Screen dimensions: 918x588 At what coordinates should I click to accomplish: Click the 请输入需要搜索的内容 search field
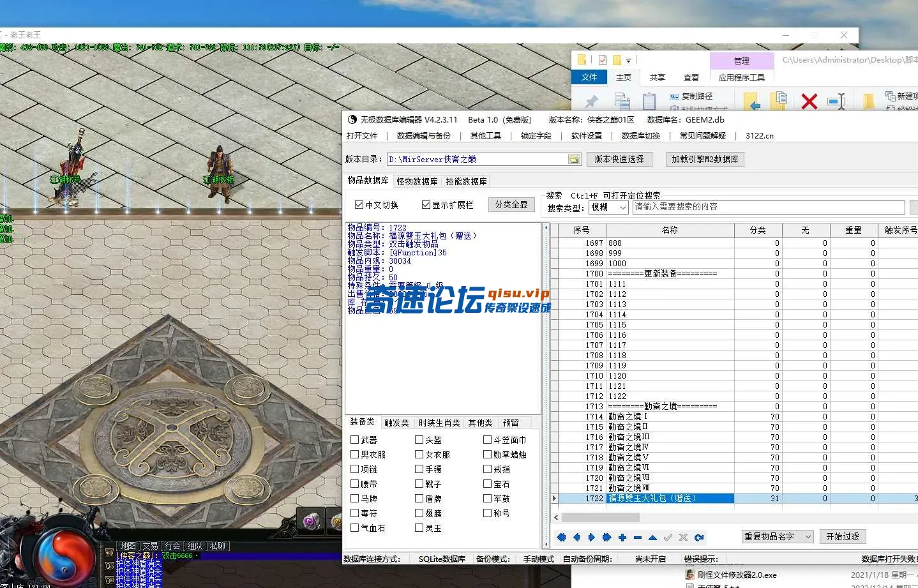(769, 207)
